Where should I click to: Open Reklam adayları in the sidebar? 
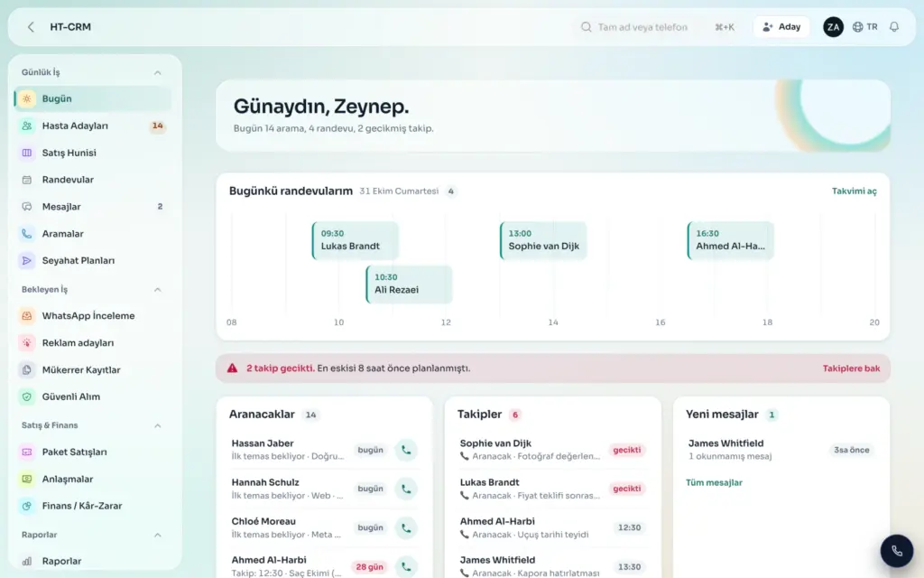coord(93,342)
